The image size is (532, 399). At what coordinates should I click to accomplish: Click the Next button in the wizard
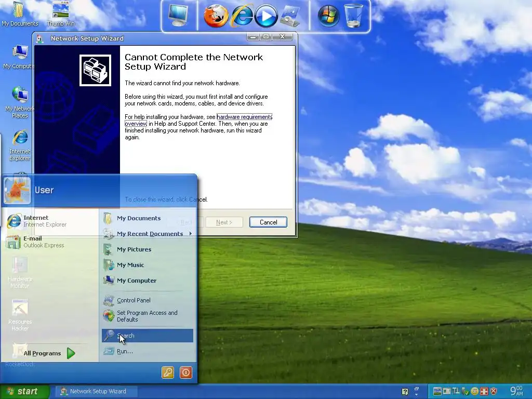(x=224, y=222)
